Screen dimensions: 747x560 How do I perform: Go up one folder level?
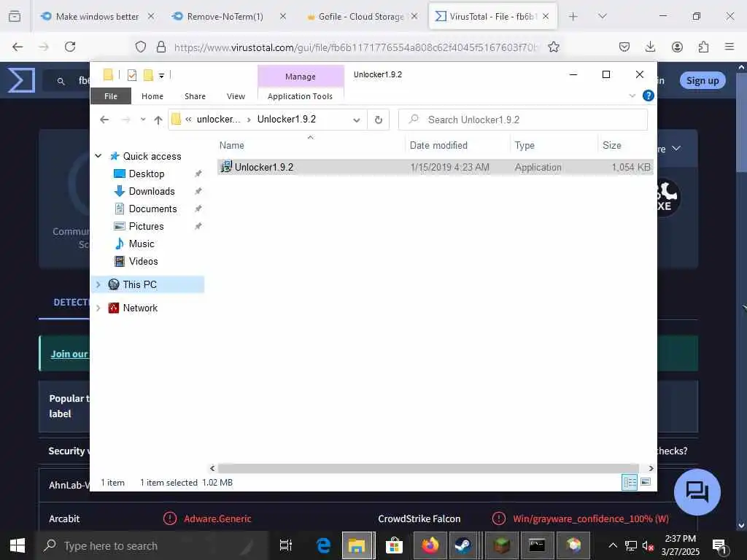pos(158,120)
